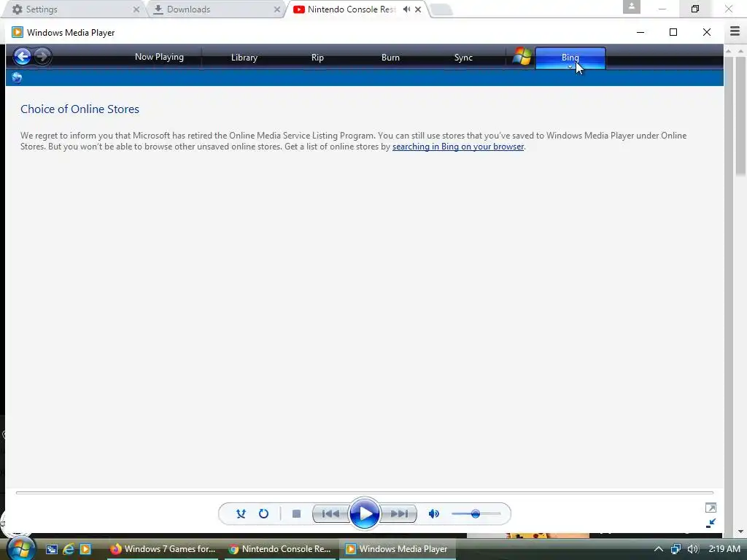The height and width of the screenshot is (560, 747).
Task: Switch to full screen view icon
Action: [x=711, y=507]
